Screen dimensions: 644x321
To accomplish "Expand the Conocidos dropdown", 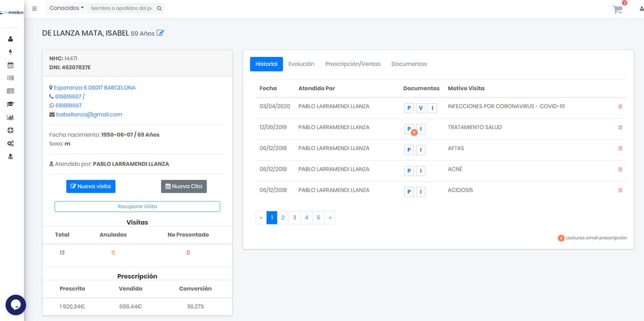I will point(67,8).
